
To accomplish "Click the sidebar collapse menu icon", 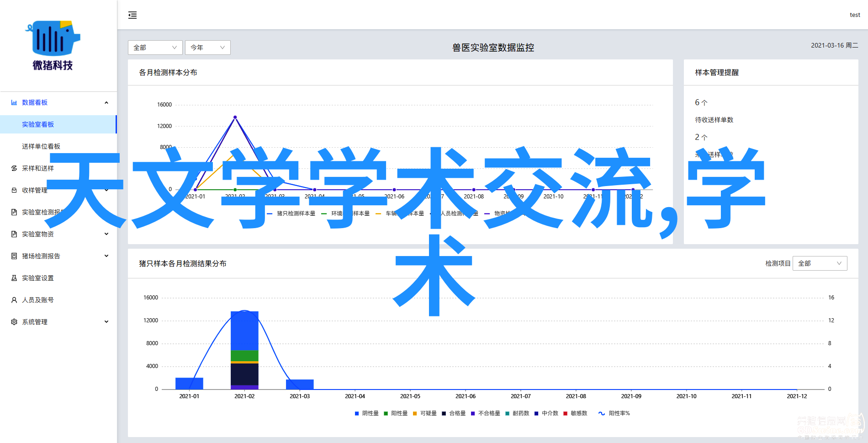I will pos(132,15).
